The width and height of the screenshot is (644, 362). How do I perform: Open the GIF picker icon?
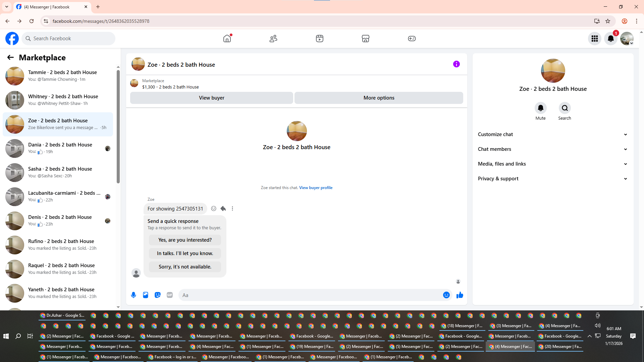(x=170, y=295)
